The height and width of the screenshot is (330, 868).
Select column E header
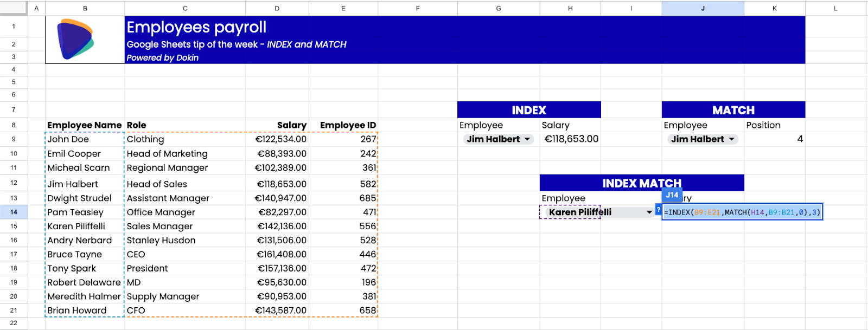click(343, 8)
